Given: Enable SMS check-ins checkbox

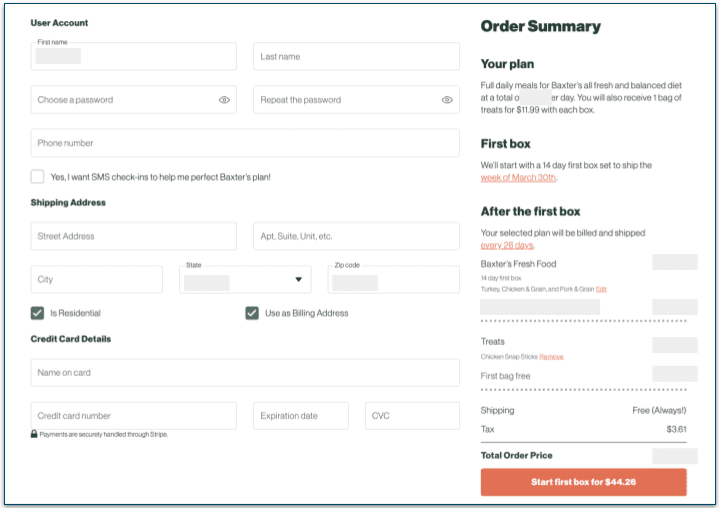Looking at the screenshot, I should pyautogui.click(x=38, y=177).
